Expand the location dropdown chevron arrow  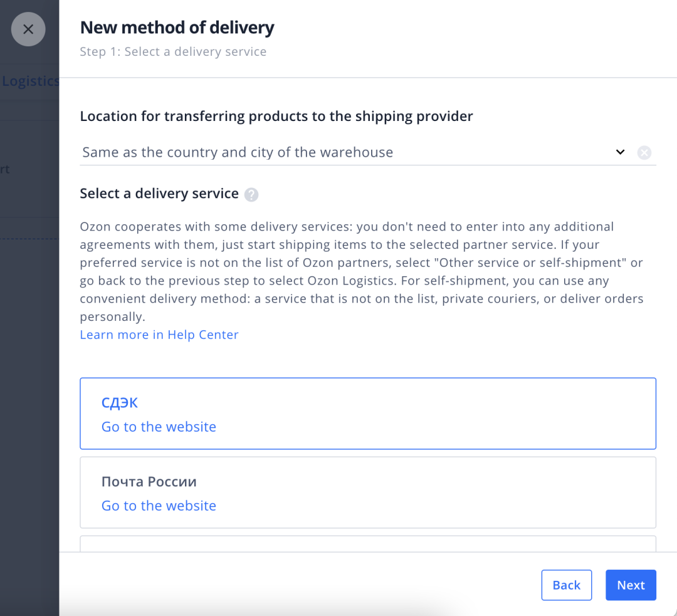coord(620,152)
